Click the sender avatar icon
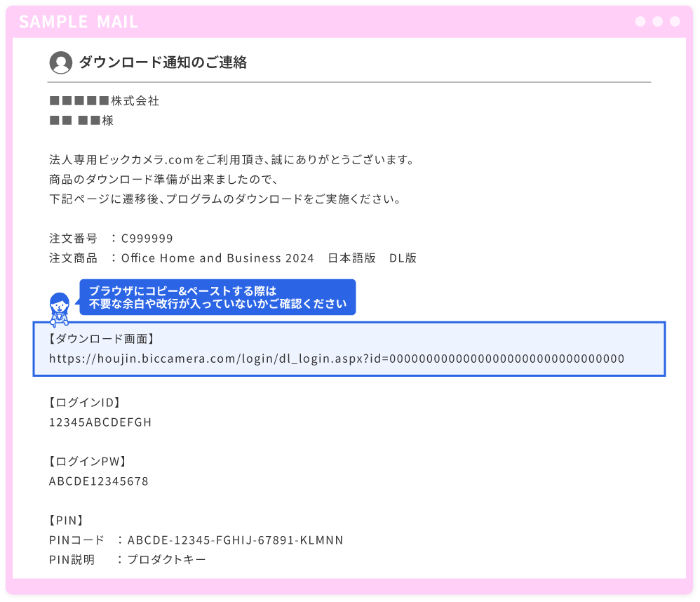Screen dimensions: 700x602 point(61,62)
